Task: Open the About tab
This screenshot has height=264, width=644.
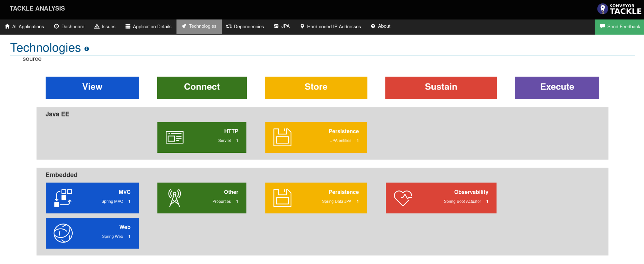Action: click(x=380, y=27)
